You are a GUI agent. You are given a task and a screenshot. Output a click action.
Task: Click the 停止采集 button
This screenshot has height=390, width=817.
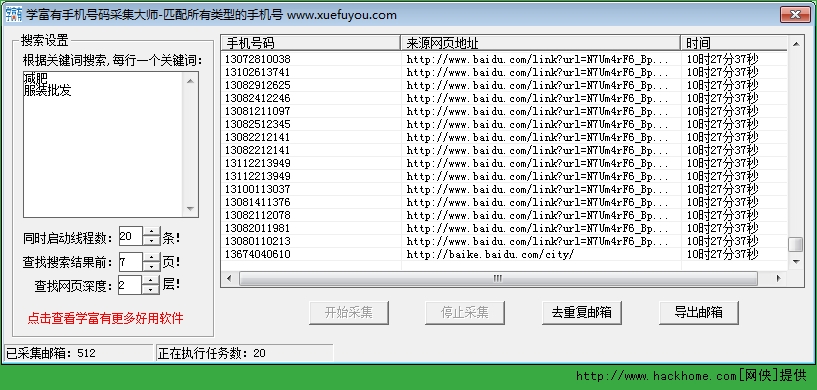[465, 313]
